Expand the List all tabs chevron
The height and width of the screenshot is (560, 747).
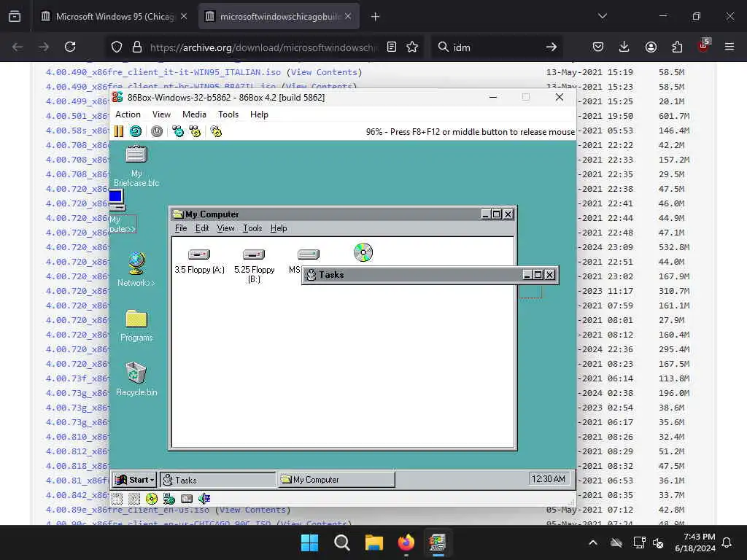[603, 16]
